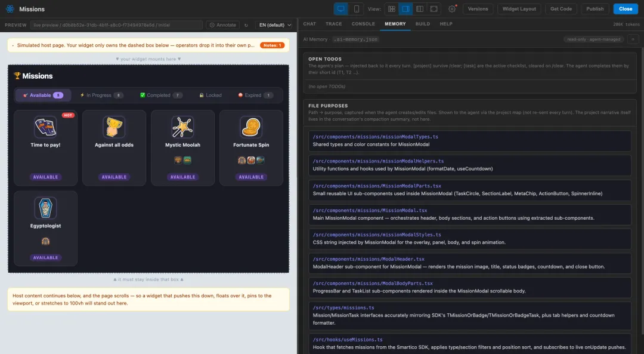Select the grid view layout icon
The height and width of the screenshot is (354, 644).
pyautogui.click(x=391, y=8)
